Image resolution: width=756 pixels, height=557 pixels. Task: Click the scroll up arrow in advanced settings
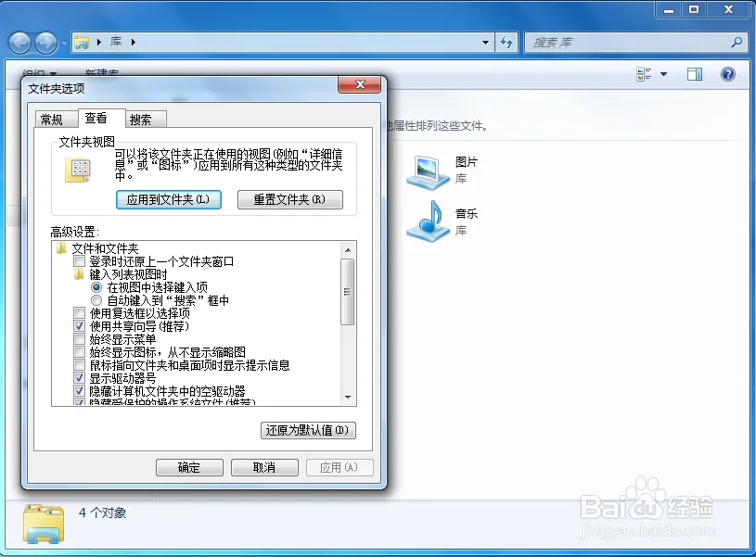point(348,250)
